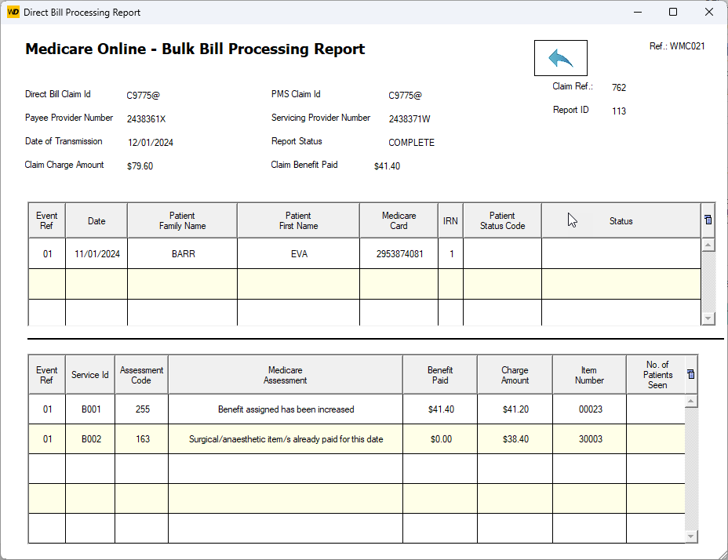The image size is (728, 560).
Task: Click Medicare card number 2953874081
Action: (399, 254)
